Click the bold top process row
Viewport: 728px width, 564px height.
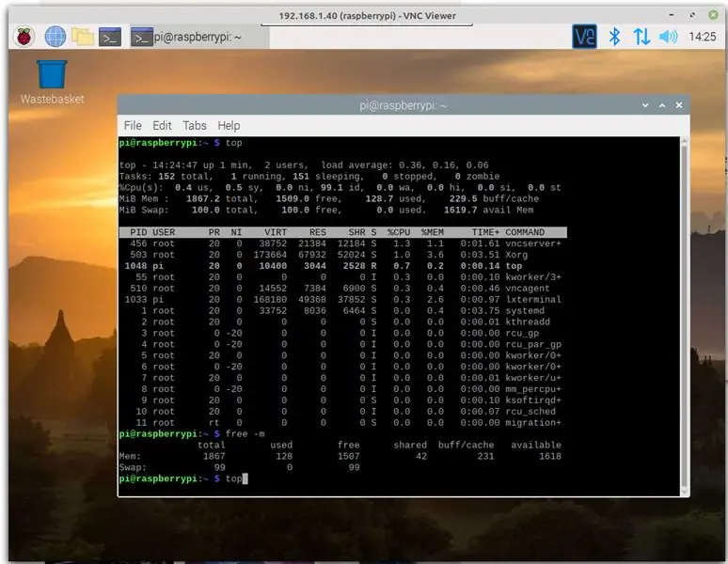point(342,266)
